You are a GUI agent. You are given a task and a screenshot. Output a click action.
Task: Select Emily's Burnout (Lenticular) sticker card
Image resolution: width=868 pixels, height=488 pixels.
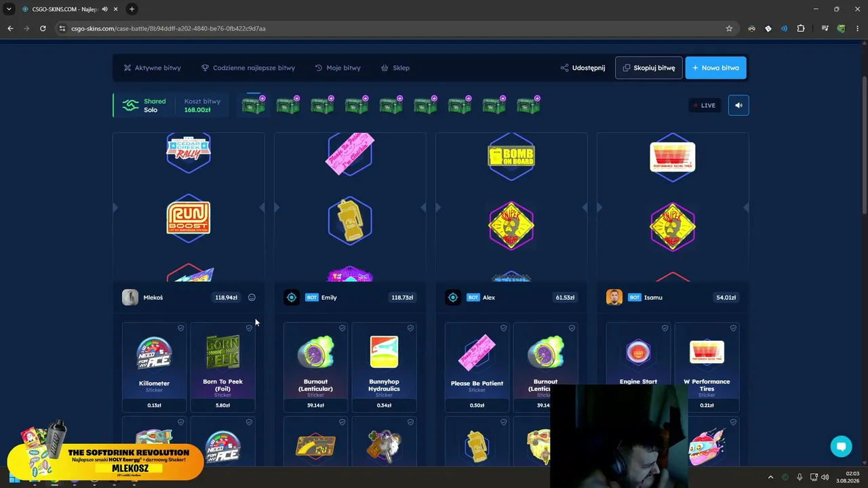315,367
